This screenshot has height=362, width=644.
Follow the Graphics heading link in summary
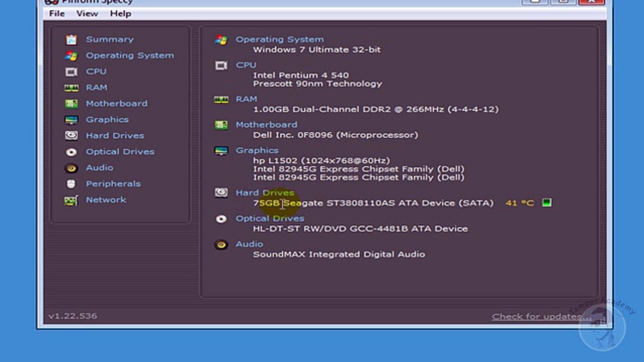click(257, 150)
